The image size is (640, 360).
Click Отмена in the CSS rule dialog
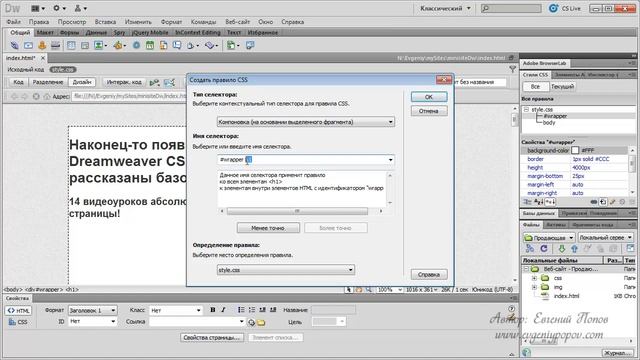click(x=429, y=111)
